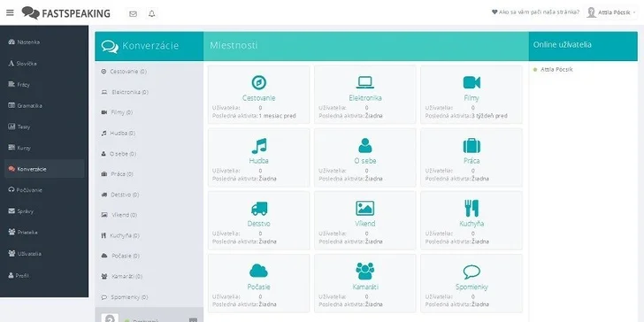The width and height of the screenshot is (644, 322).
Task: Select online user Attila Pócsik
Action: pyautogui.click(x=556, y=69)
